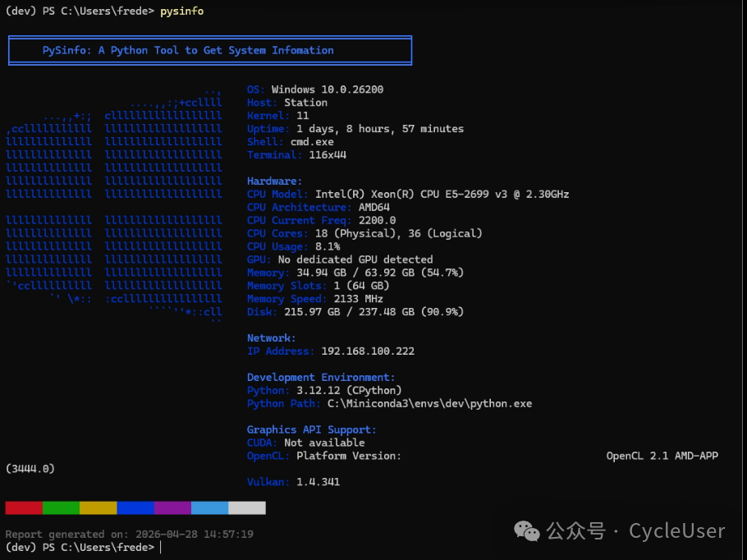Click the purple color block
Image resolution: width=747 pixels, height=560 pixels.
coord(172,507)
